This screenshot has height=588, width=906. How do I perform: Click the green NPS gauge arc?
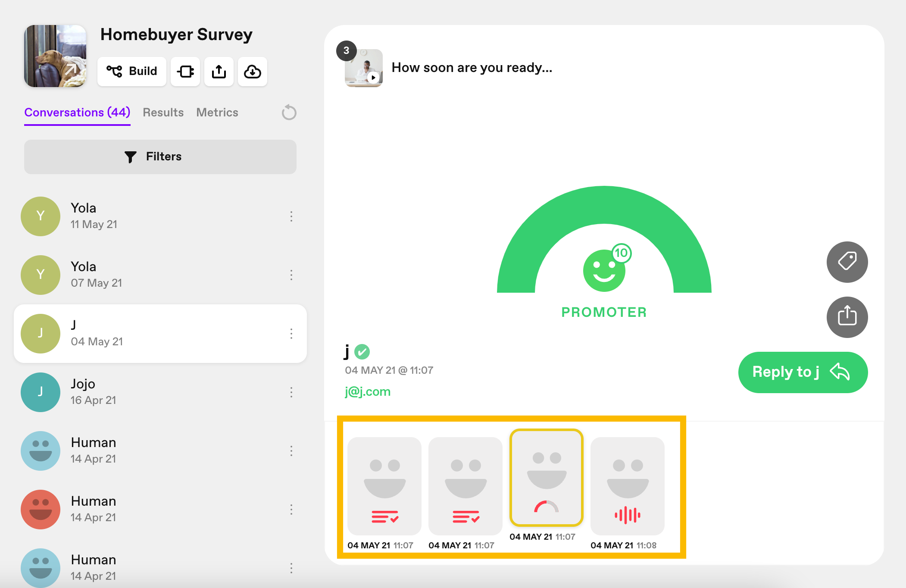[x=604, y=205]
